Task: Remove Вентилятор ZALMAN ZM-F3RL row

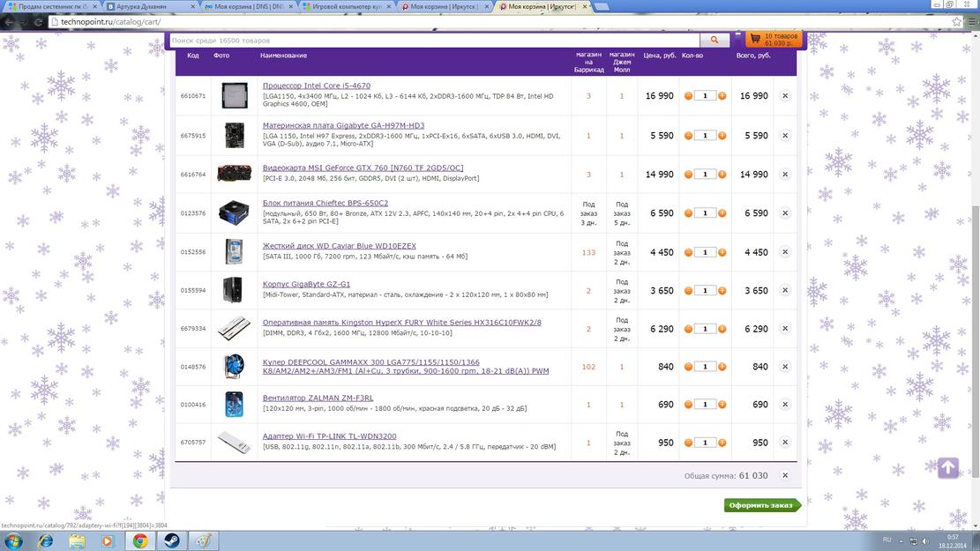Action: click(785, 404)
